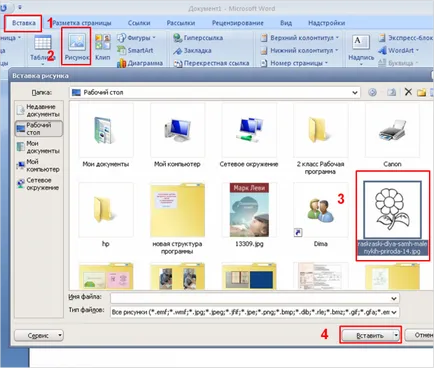Open the Надстройки ribbon tab
Image resolution: width=434 pixels, height=368 pixels.
pos(326,23)
